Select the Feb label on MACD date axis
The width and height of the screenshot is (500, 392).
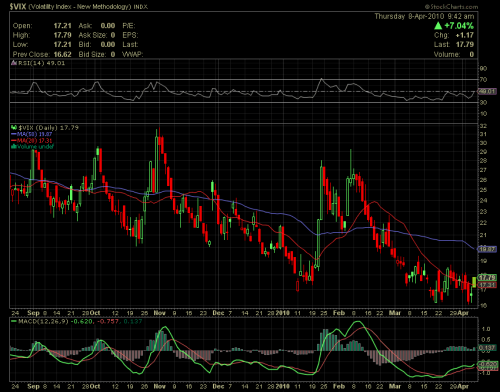coord(339,386)
